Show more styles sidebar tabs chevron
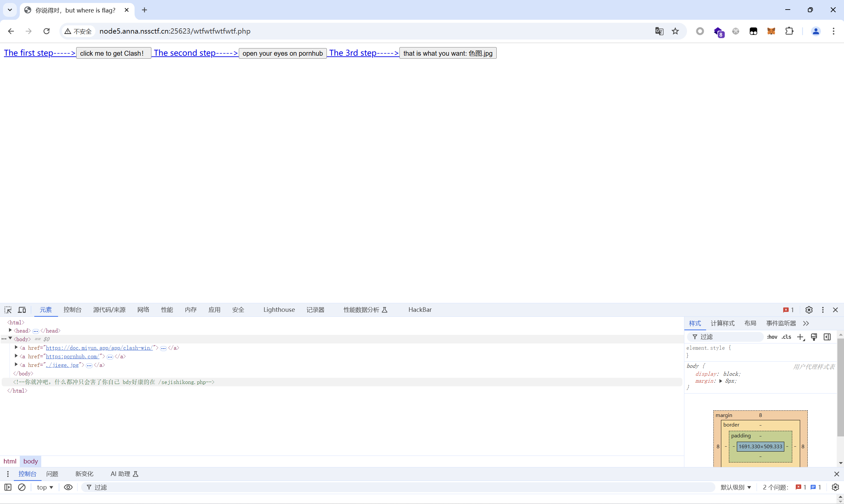The width and height of the screenshot is (844, 504). (x=806, y=323)
